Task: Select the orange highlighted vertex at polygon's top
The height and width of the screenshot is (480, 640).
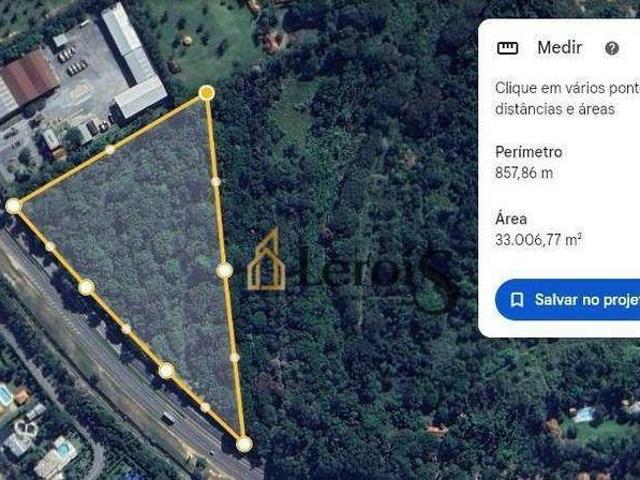Action: 207,93
